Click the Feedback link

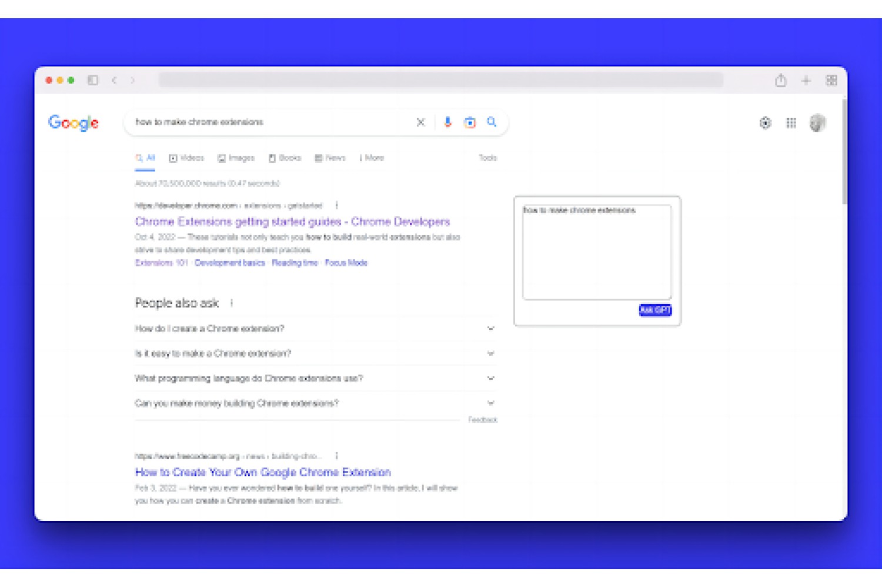point(483,420)
